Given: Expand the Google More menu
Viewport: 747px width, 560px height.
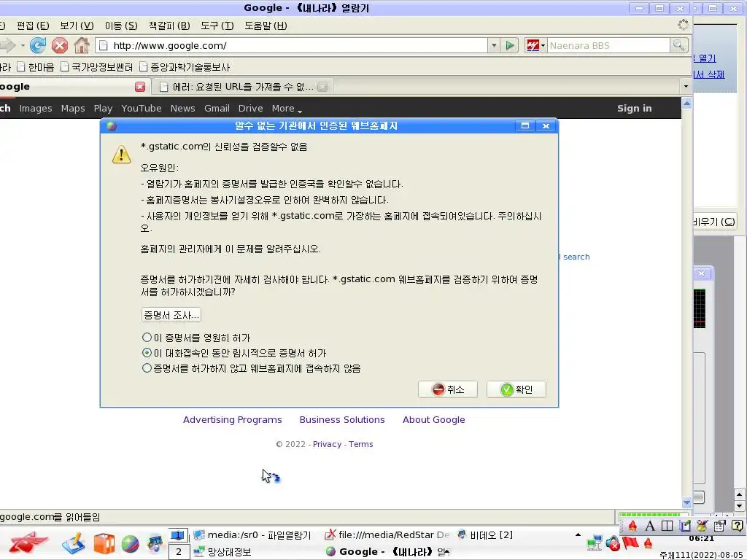Looking at the screenshot, I should (x=287, y=109).
